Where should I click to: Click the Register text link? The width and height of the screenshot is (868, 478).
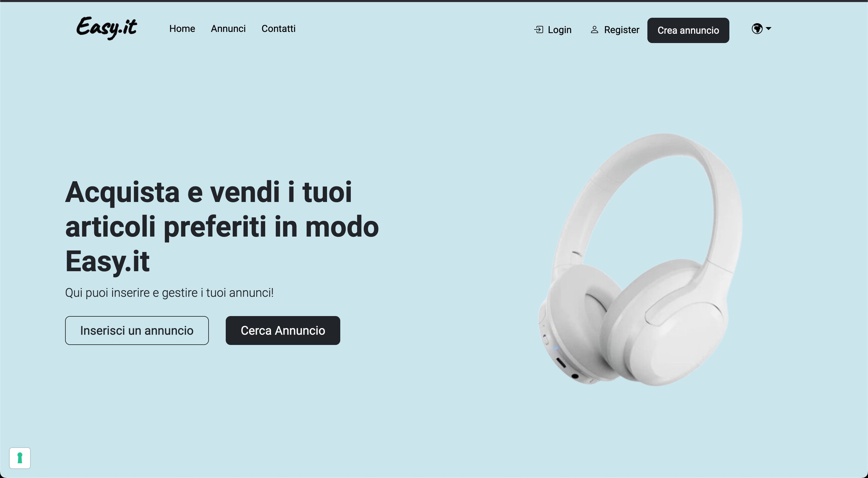pyautogui.click(x=621, y=29)
